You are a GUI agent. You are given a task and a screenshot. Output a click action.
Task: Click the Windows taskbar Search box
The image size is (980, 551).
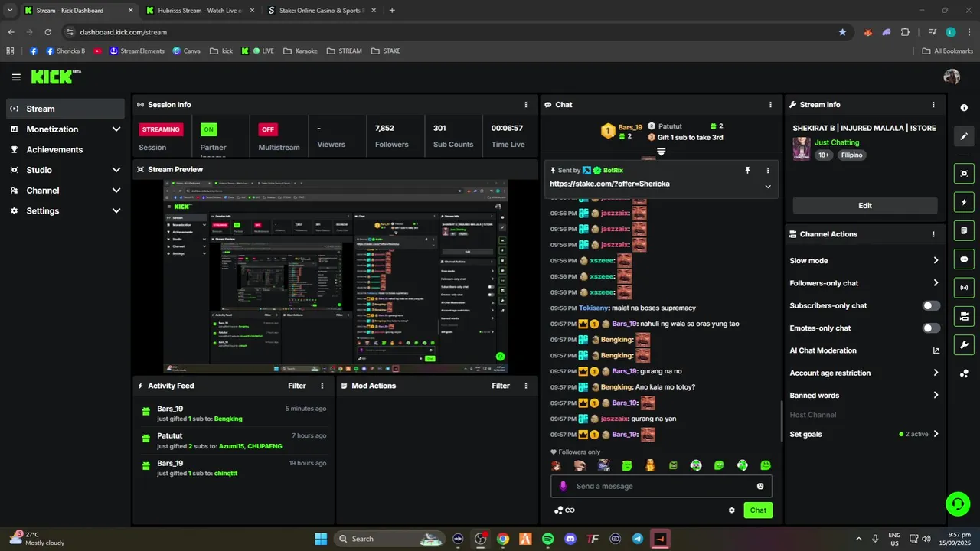(x=390, y=539)
